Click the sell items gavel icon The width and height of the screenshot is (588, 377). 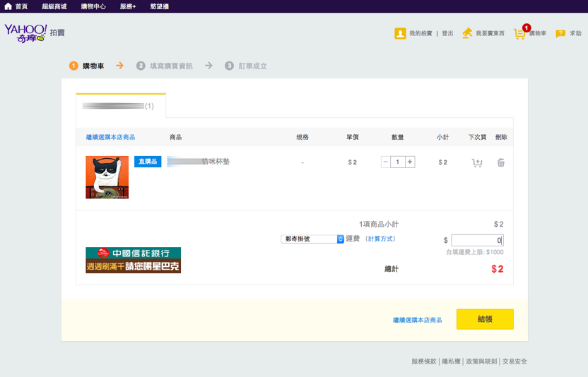tap(467, 33)
